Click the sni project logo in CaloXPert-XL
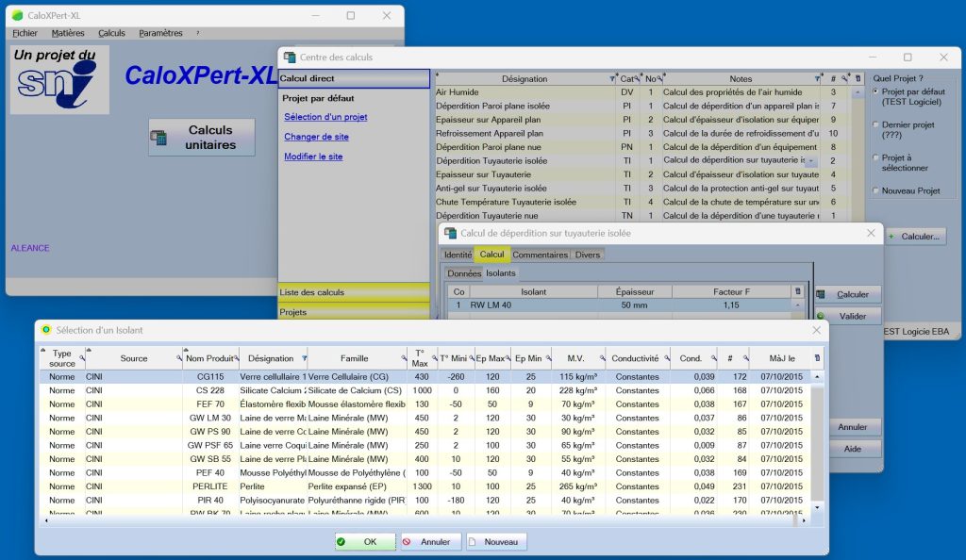Screen dimensions: 966x560 [59, 80]
